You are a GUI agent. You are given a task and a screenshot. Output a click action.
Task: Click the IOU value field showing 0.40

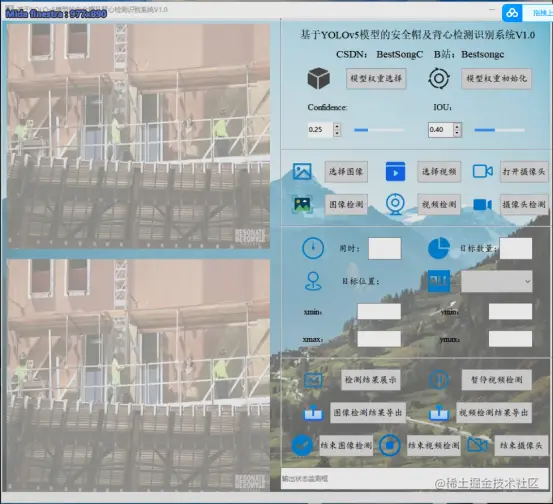click(x=440, y=129)
